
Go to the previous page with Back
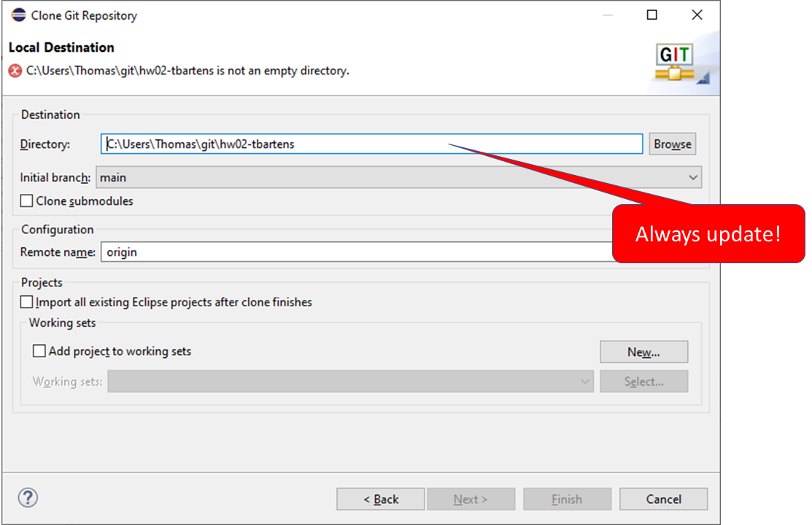380,499
